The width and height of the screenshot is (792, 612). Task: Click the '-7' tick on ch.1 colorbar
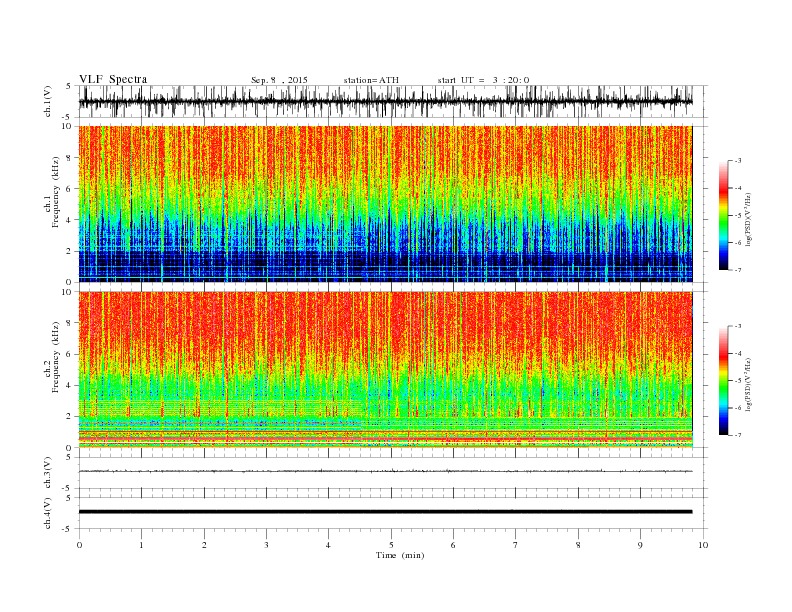pos(738,270)
